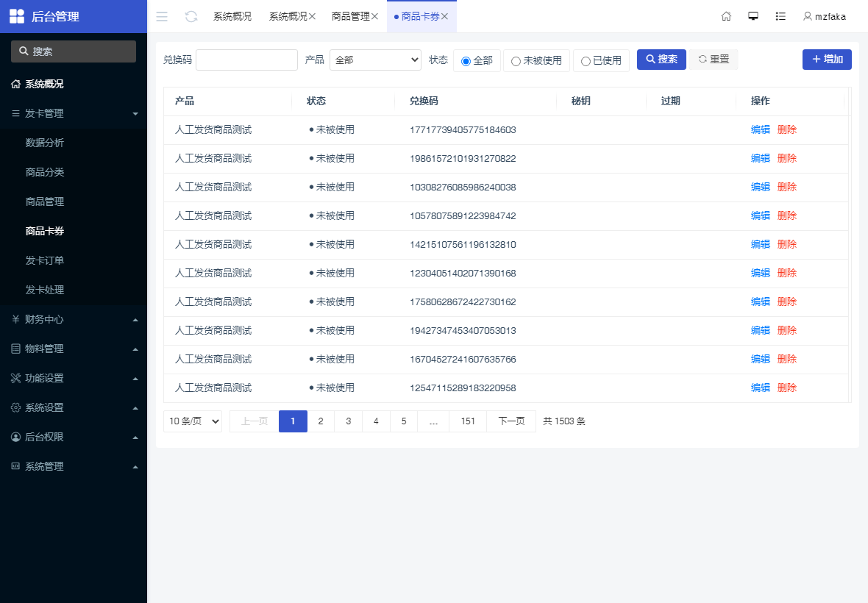Click the 后台管理 logo icon
Viewport: 868px width, 603px height.
click(x=17, y=16)
